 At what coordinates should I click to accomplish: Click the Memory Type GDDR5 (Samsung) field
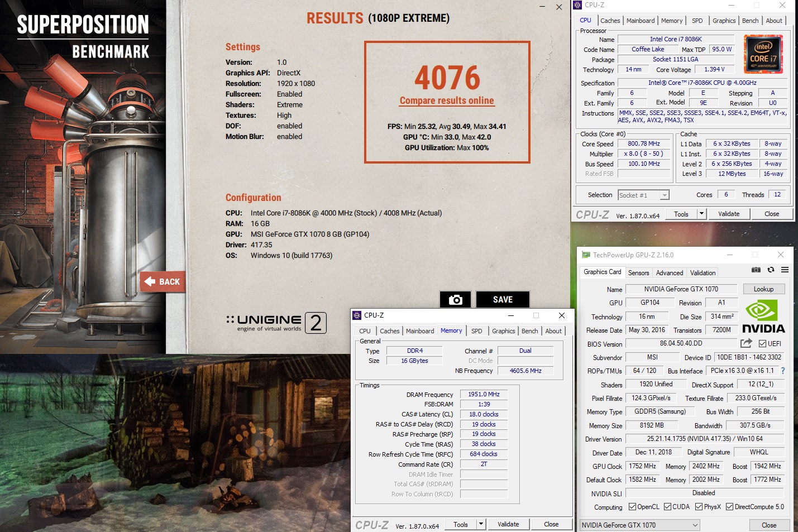660,411
